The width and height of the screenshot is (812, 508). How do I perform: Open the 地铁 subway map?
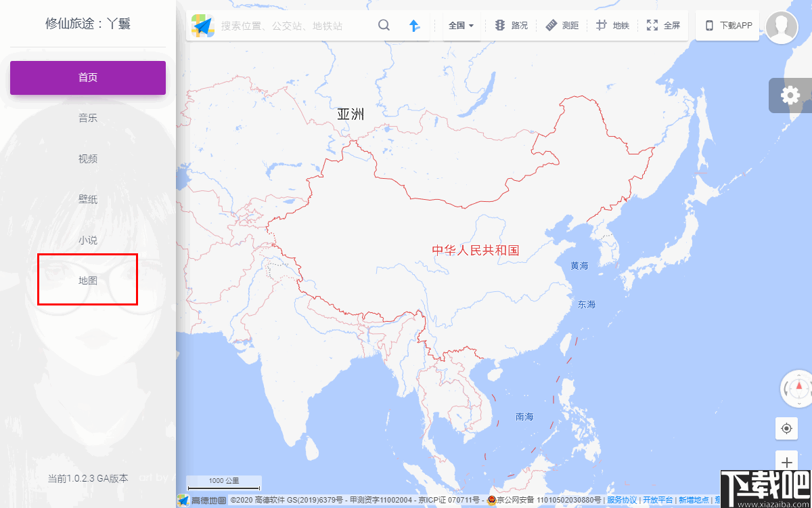(x=612, y=26)
